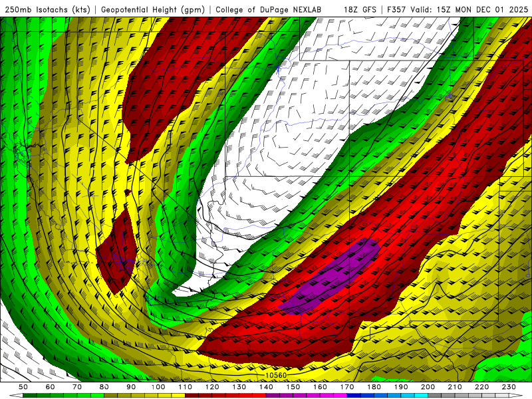Click the "200" value on the color scale
The height and width of the screenshot is (399, 532).
[428, 387]
